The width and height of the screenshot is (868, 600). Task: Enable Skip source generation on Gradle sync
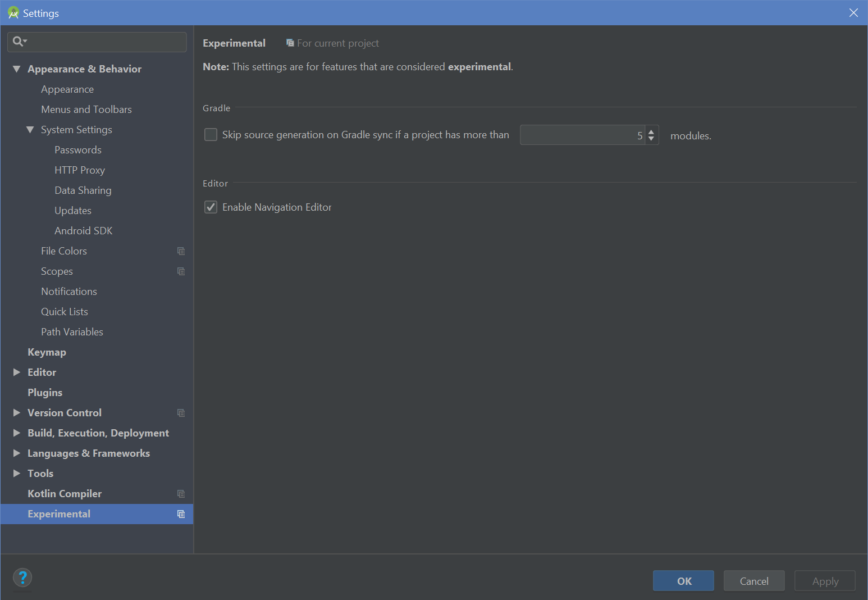click(211, 135)
